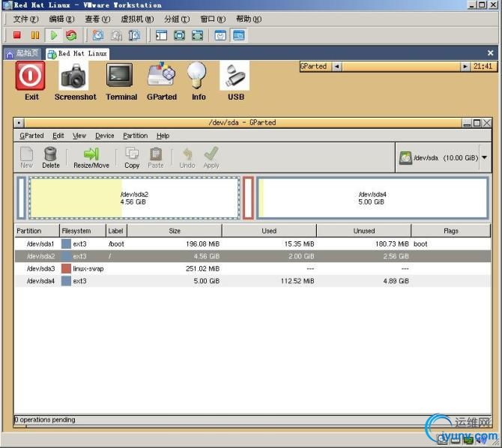Click the Copy partition toolbar icon
Image resolution: width=502 pixels, height=448 pixels.
point(132,157)
